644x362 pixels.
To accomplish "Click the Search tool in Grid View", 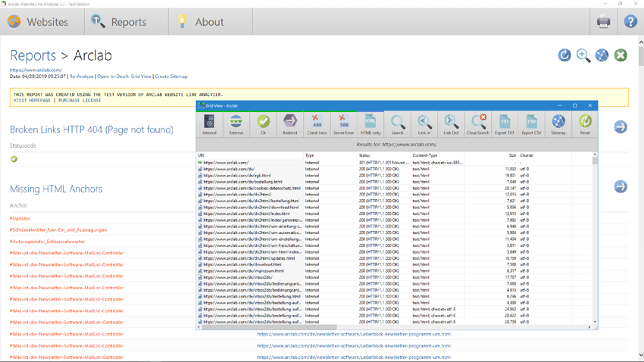I will point(397,124).
